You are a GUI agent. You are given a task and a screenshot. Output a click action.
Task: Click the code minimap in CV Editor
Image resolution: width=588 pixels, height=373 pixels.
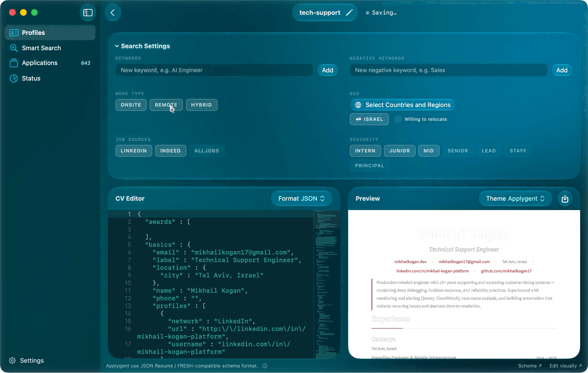tap(327, 284)
